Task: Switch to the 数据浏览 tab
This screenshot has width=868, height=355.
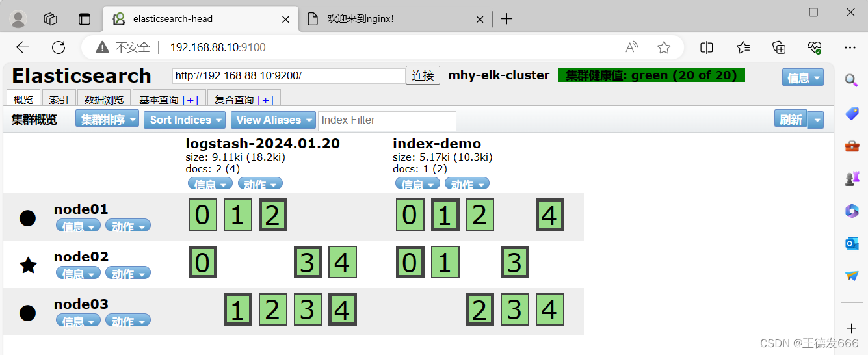Action: (x=104, y=99)
